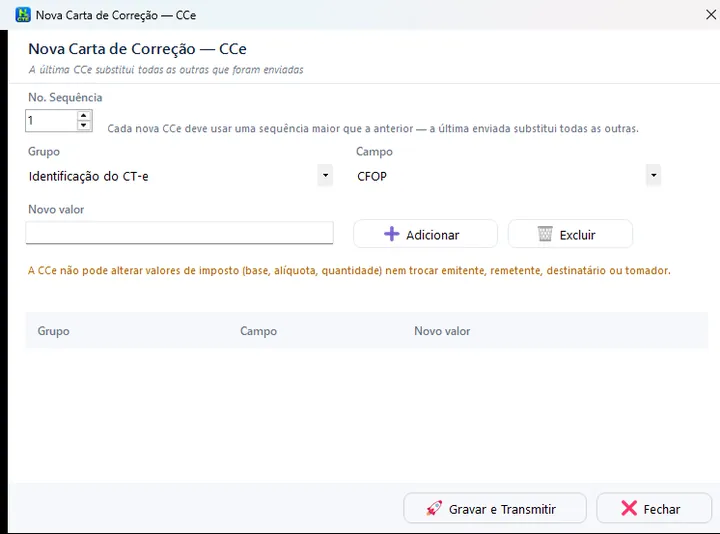Screen dimensions: 720x534
Task: Click the CFOP combo box
Action: 508,176
